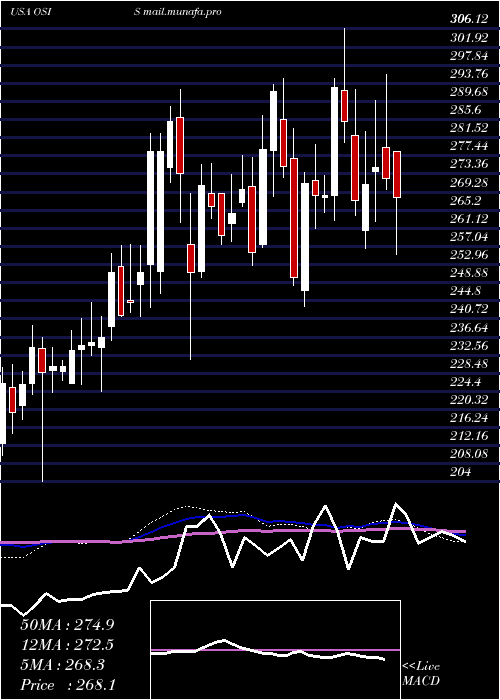Image resolution: width=500 pixels, height=700 pixels.
Task: Click the <<Live MACD label
Action: point(421,674)
